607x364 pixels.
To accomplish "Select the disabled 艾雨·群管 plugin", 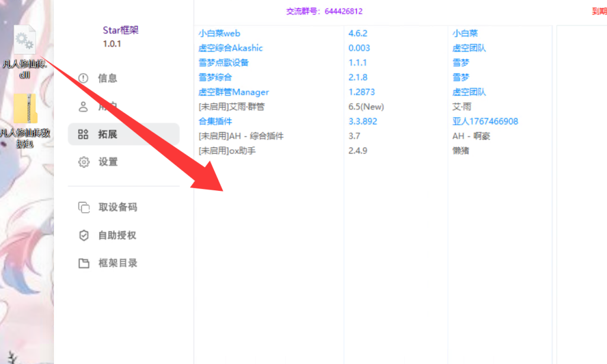I will click(x=232, y=107).
